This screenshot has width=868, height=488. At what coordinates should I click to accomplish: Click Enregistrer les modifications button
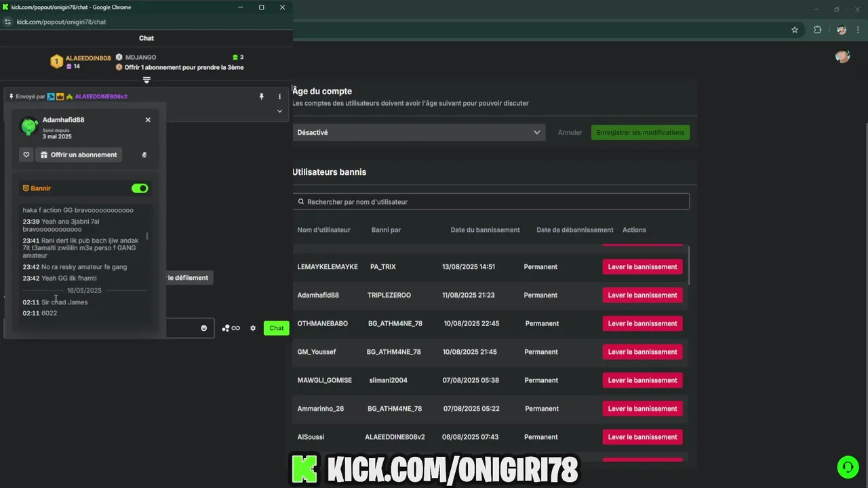640,132
